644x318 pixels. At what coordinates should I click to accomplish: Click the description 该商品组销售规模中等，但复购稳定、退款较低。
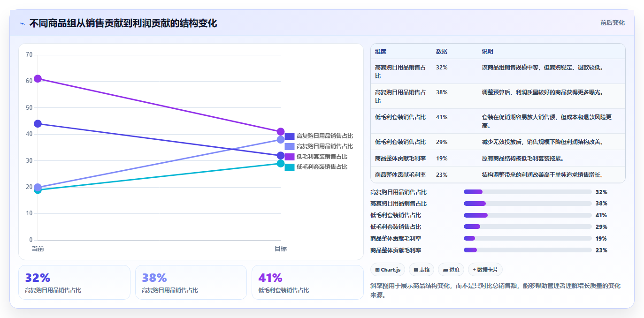543,67
